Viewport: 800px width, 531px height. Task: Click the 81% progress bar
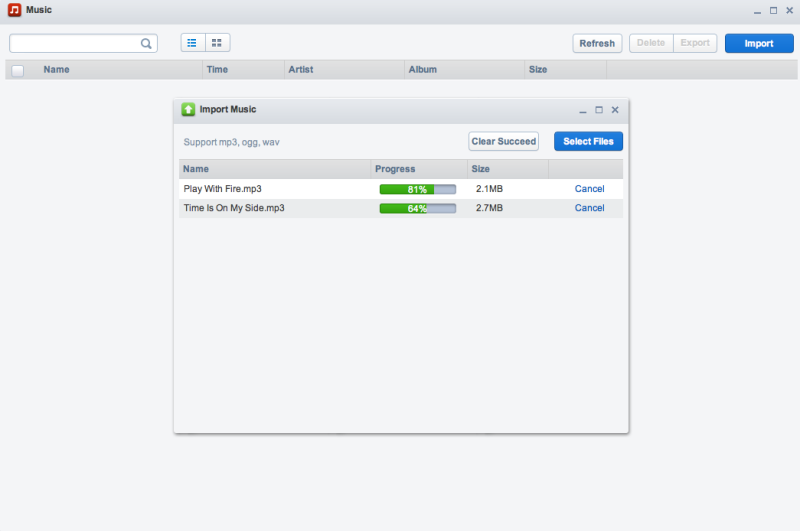pyautogui.click(x=417, y=189)
